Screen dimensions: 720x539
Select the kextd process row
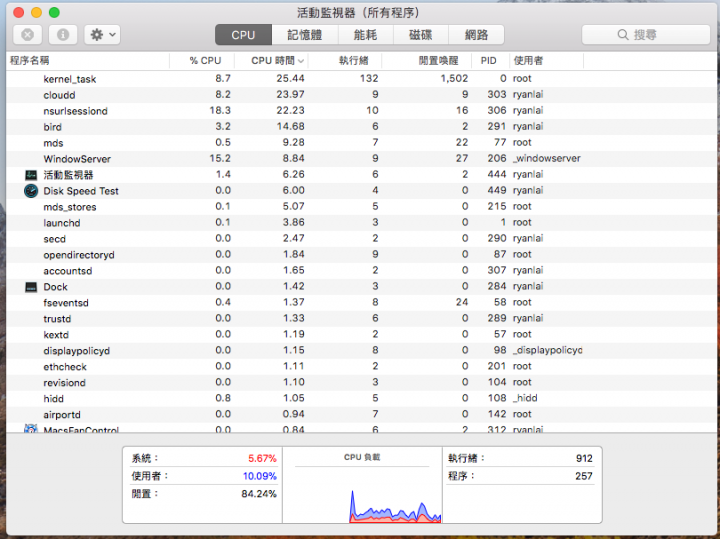pyautogui.click(x=360, y=335)
